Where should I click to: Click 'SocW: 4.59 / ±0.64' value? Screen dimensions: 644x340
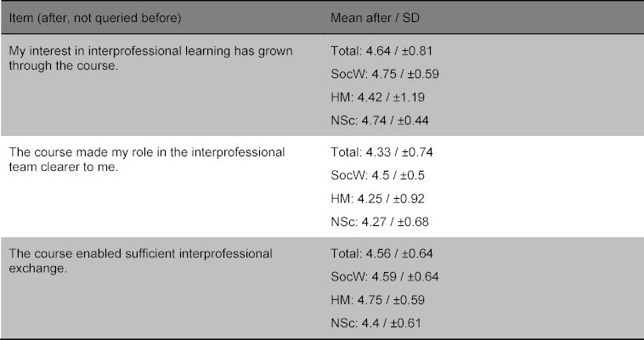coord(385,277)
